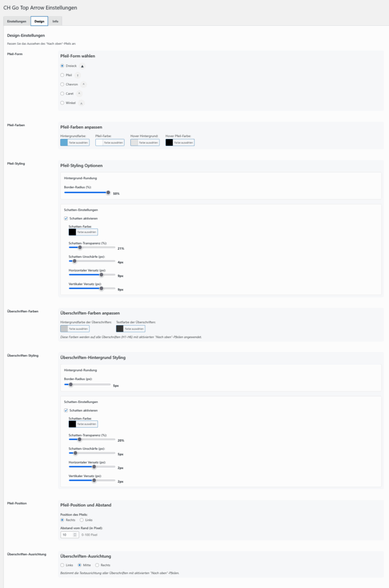The width and height of the screenshot is (389, 588).
Task: Select the Pfeil radio button
Action: (62, 75)
